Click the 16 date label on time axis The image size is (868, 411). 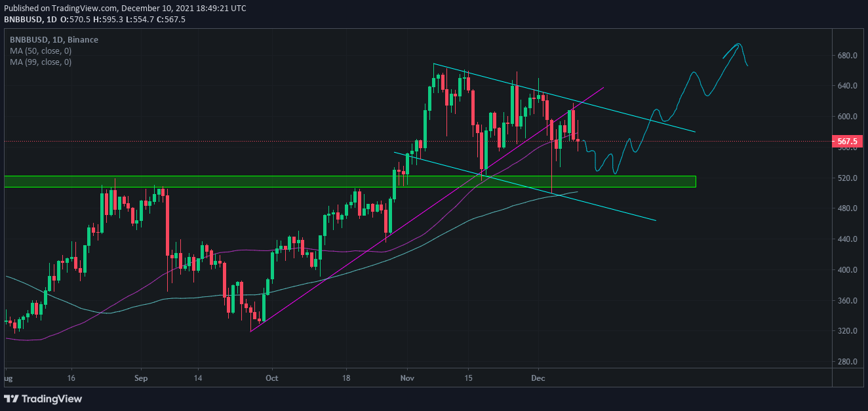[71, 378]
